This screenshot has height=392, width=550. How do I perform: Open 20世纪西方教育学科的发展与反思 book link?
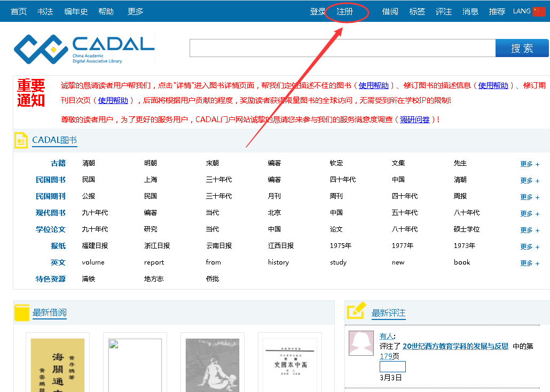pyautogui.click(x=455, y=347)
